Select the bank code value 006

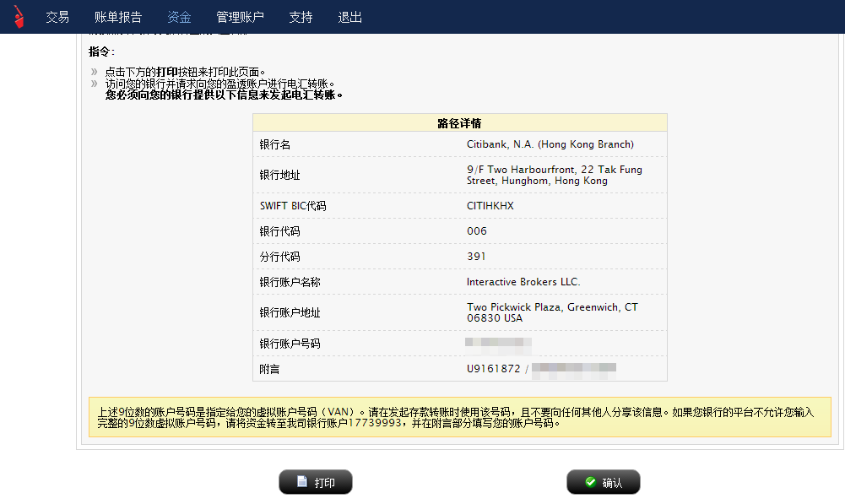pyautogui.click(x=477, y=230)
